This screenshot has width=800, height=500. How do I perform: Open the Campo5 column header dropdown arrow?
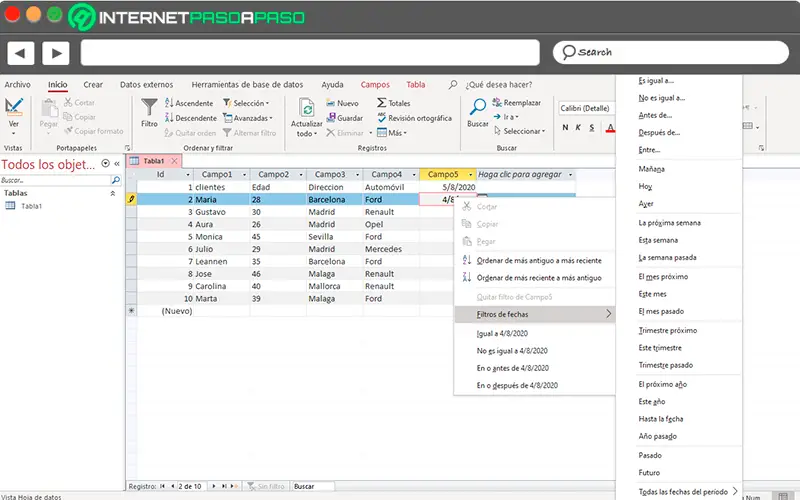click(471, 174)
